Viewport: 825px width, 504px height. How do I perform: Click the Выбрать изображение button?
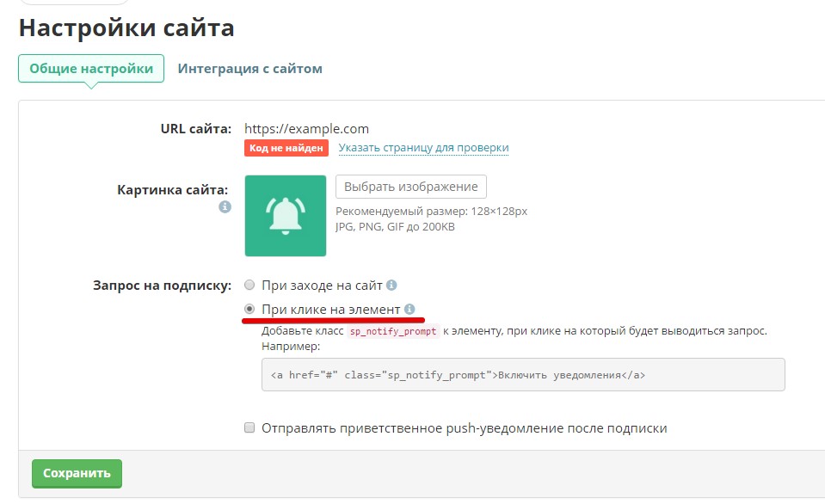[x=411, y=187]
